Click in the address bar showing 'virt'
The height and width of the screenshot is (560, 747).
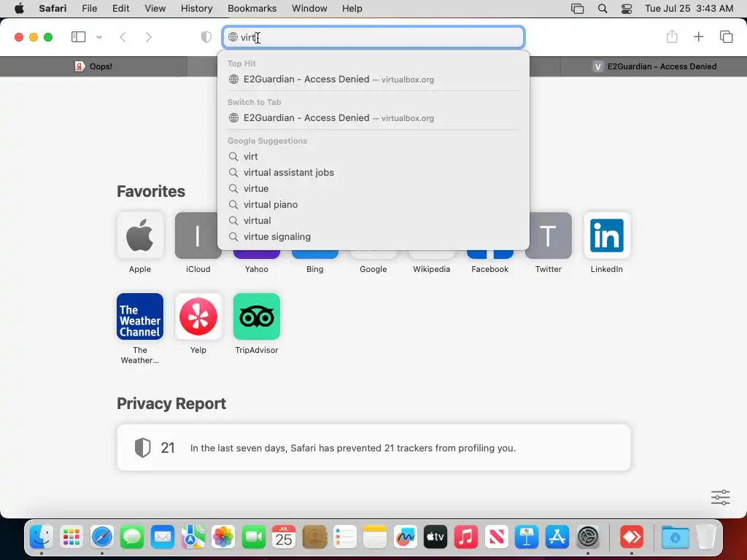(373, 37)
